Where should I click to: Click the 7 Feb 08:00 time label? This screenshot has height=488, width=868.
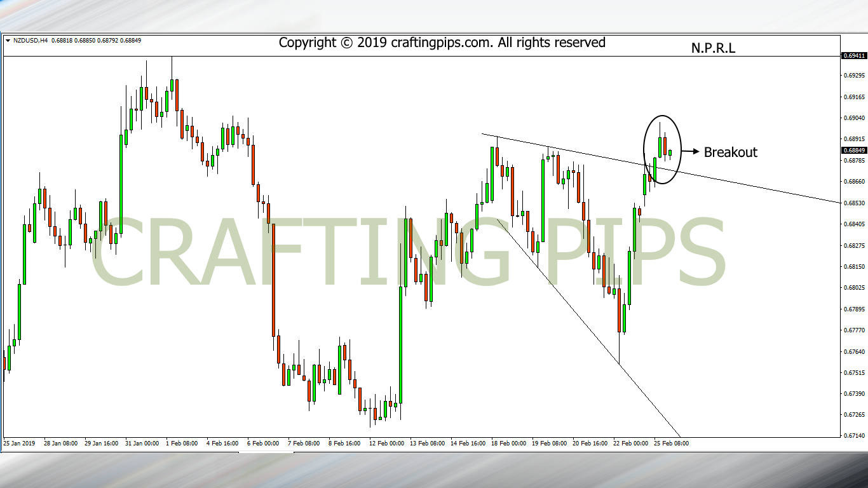(304, 443)
